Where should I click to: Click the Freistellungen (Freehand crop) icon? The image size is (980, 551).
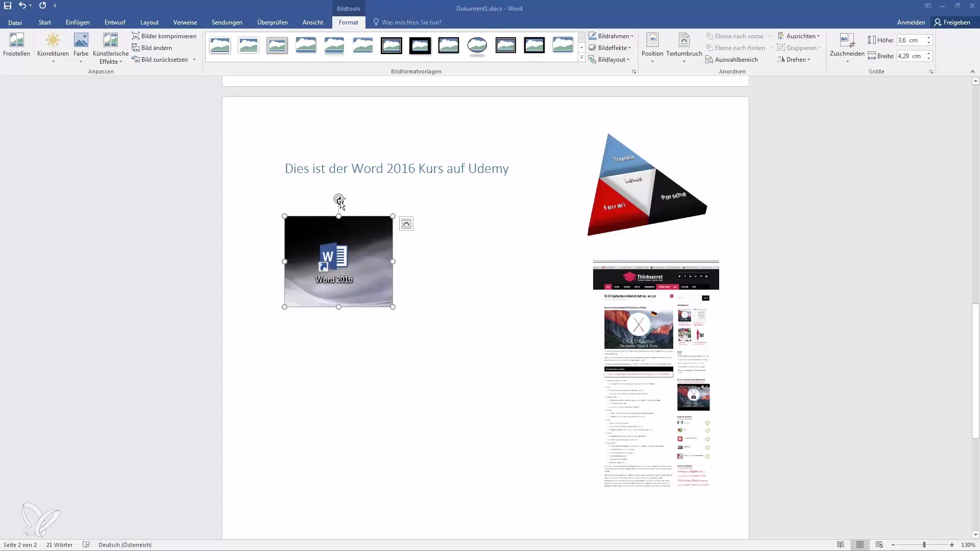coord(16,44)
